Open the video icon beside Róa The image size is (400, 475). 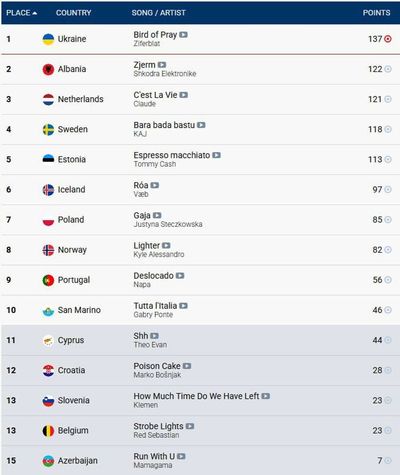tap(155, 185)
